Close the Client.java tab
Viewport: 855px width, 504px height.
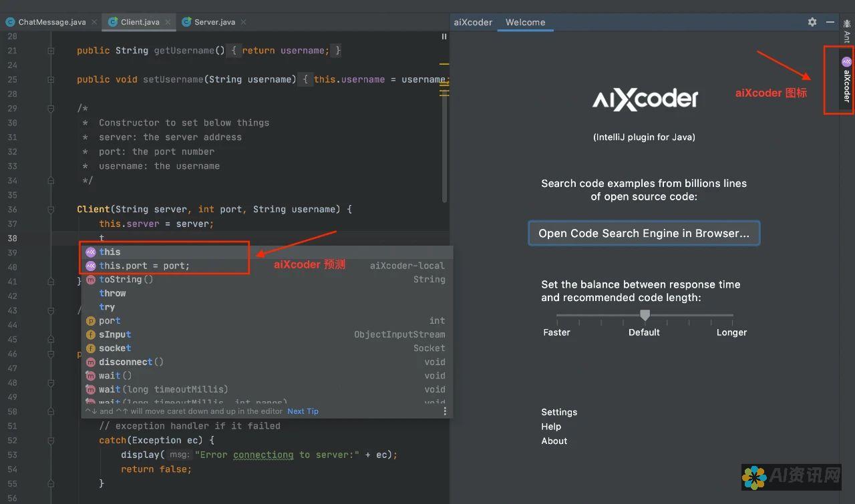[x=168, y=22]
